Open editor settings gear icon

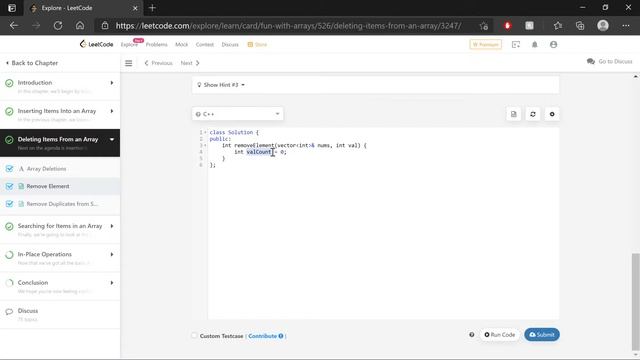click(552, 114)
